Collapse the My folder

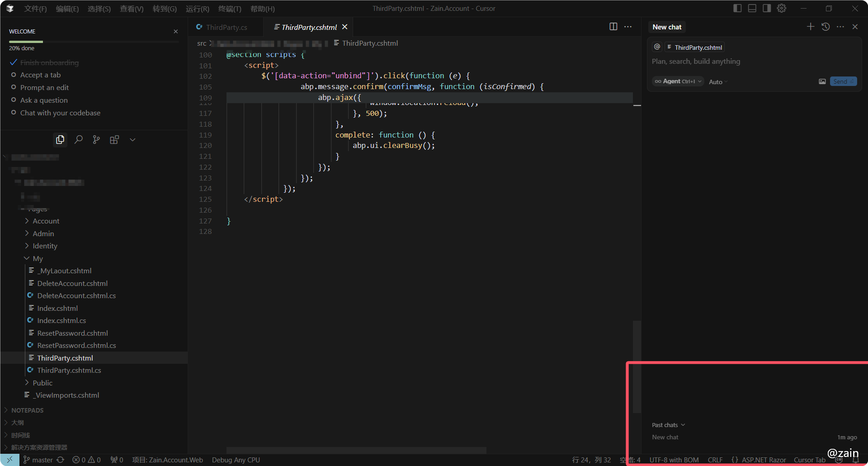click(x=38, y=258)
